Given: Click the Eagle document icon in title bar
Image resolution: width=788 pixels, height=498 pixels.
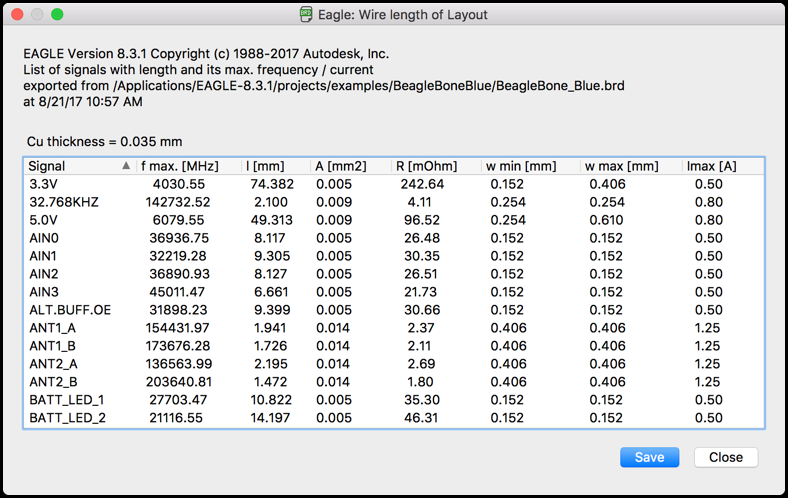Looking at the screenshot, I should [x=306, y=15].
